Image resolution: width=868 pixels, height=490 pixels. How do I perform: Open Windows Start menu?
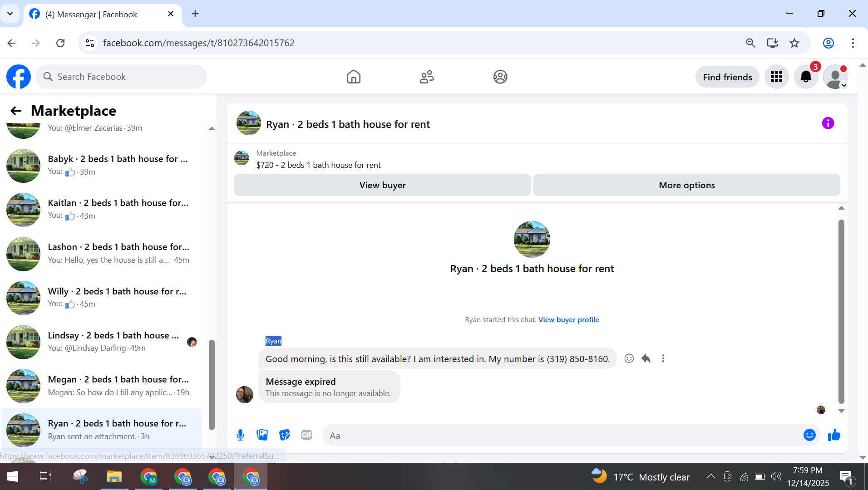point(13,476)
